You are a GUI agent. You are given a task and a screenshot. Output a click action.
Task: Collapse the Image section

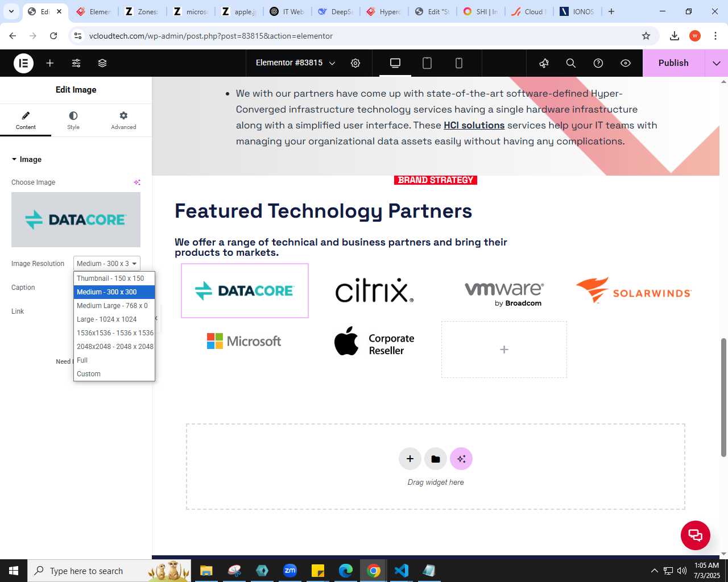click(27, 160)
